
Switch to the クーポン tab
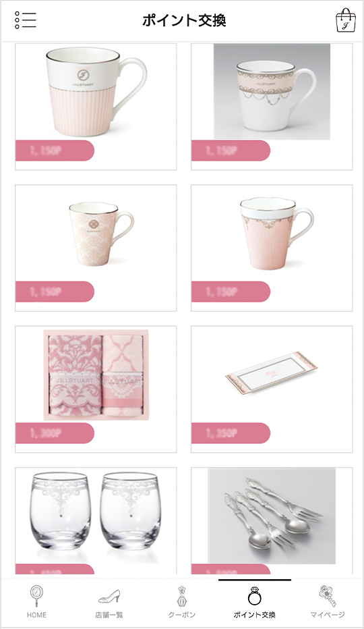click(x=181, y=615)
